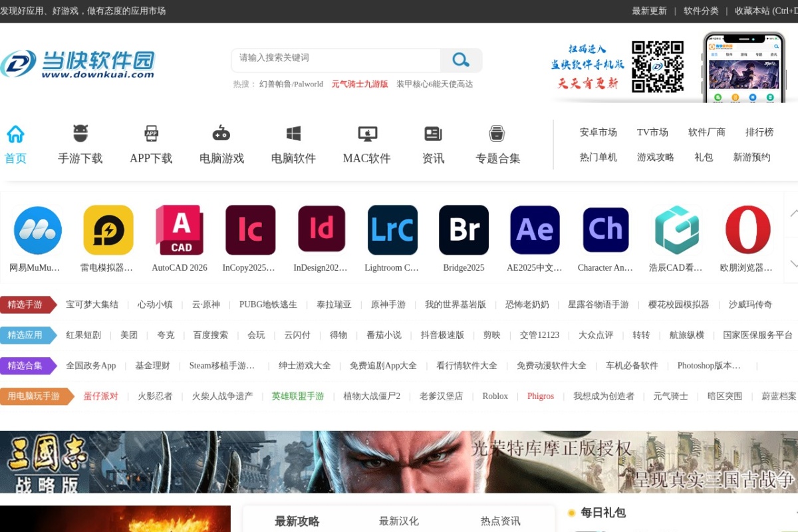798x532 pixels.
Task: Open 软件厂商 navigation link
Action: tap(707, 132)
